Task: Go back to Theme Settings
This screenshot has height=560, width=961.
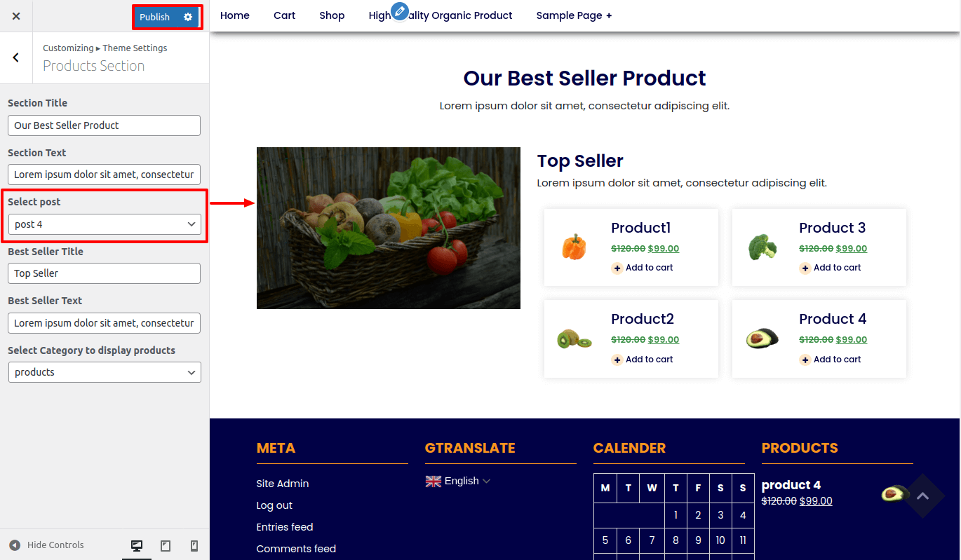Action: point(16,57)
